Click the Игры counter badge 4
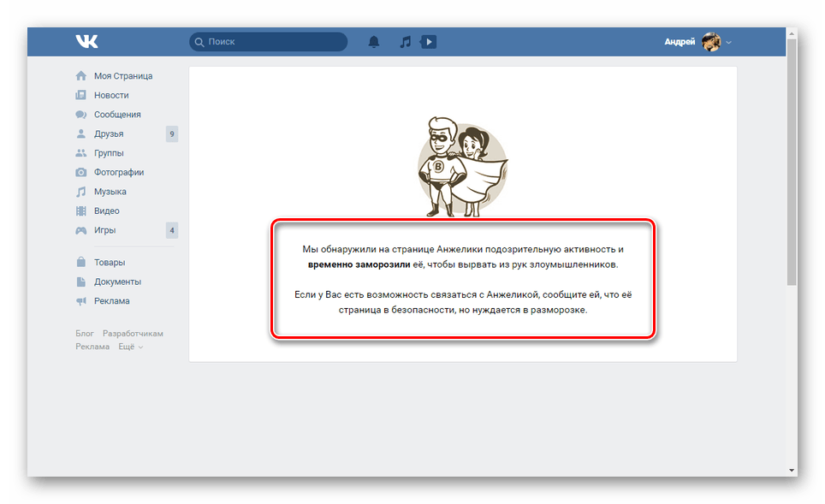This screenshot has height=504, width=825. point(172,230)
